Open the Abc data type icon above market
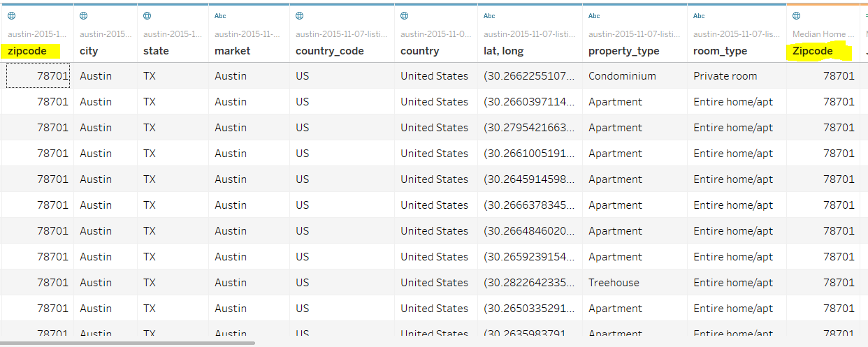868x347 pixels. (220, 15)
